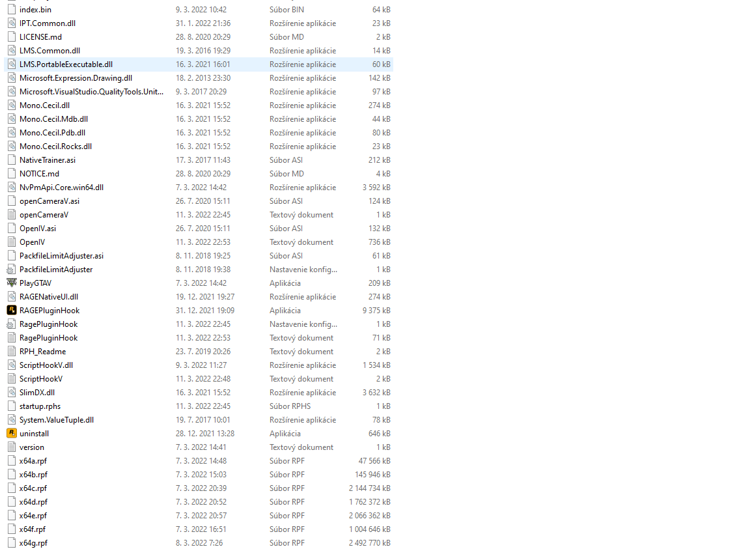Click the PackfileLimitAdjuster config file icon

click(12, 270)
